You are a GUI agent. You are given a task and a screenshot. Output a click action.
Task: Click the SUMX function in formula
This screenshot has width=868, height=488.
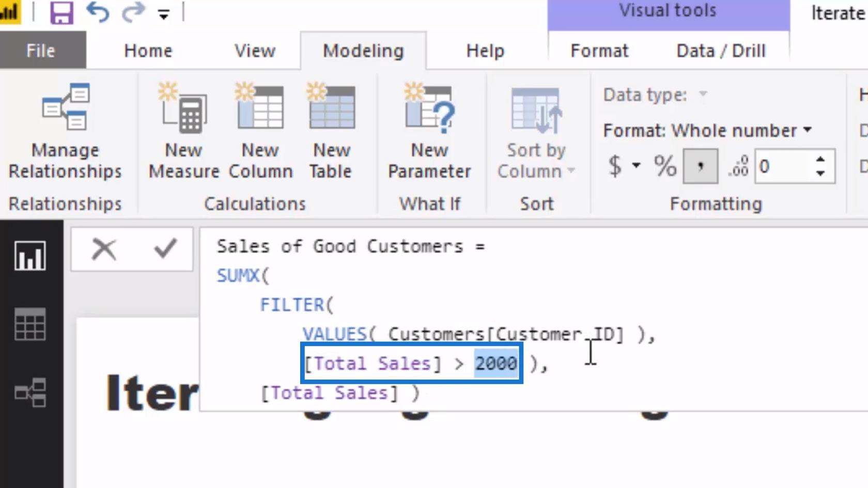[x=238, y=276]
